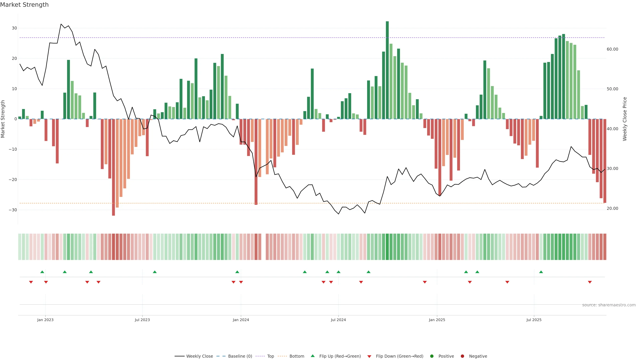Click the source: sharemaestro.com text
644x362 pixels.
click(x=609, y=305)
